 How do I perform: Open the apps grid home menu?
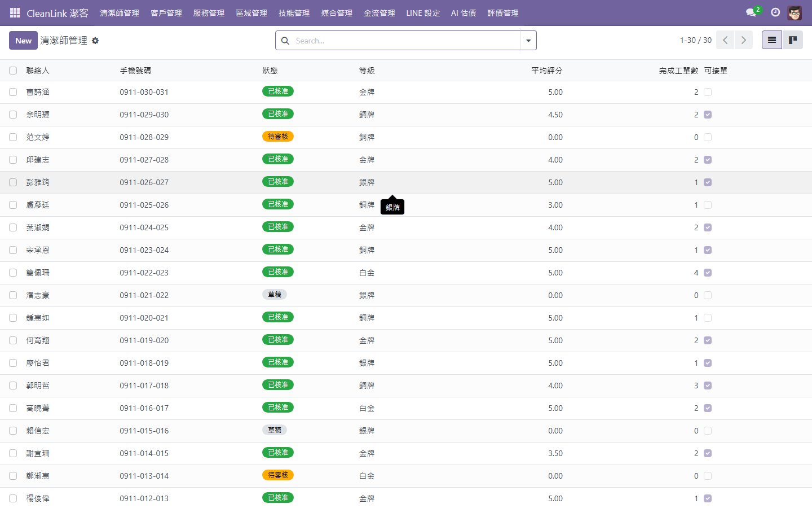(x=15, y=12)
